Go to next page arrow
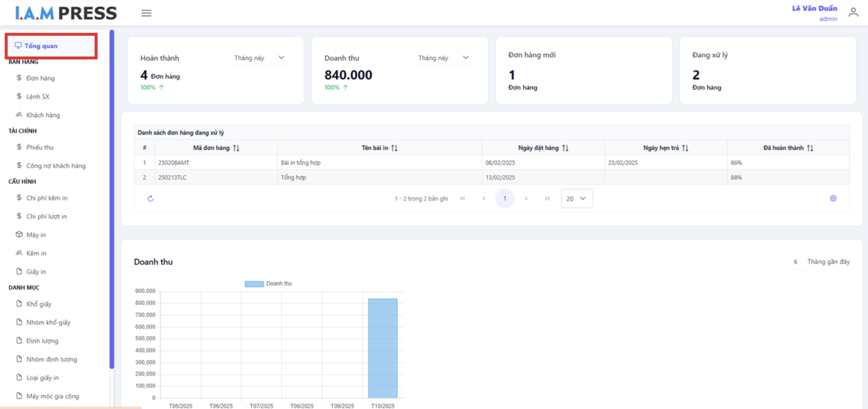Image resolution: width=868 pixels, height=409 pixels. pos(526,199)
